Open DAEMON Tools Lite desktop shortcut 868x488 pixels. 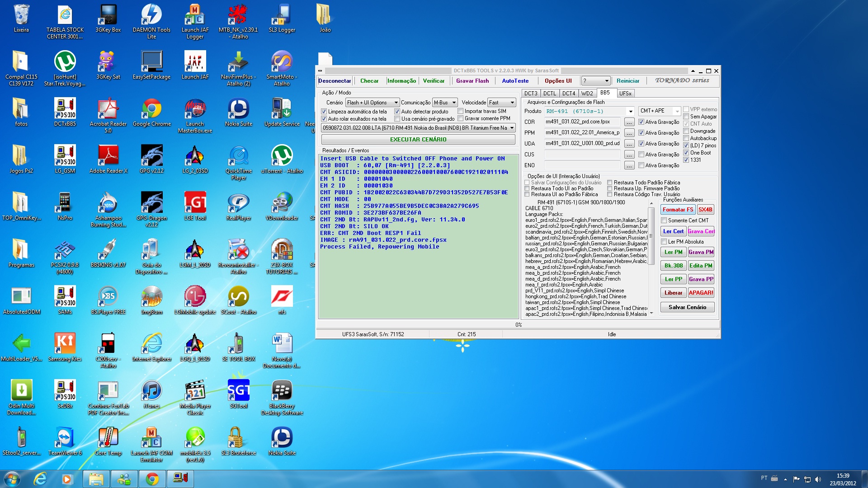(x=151, y=22)
